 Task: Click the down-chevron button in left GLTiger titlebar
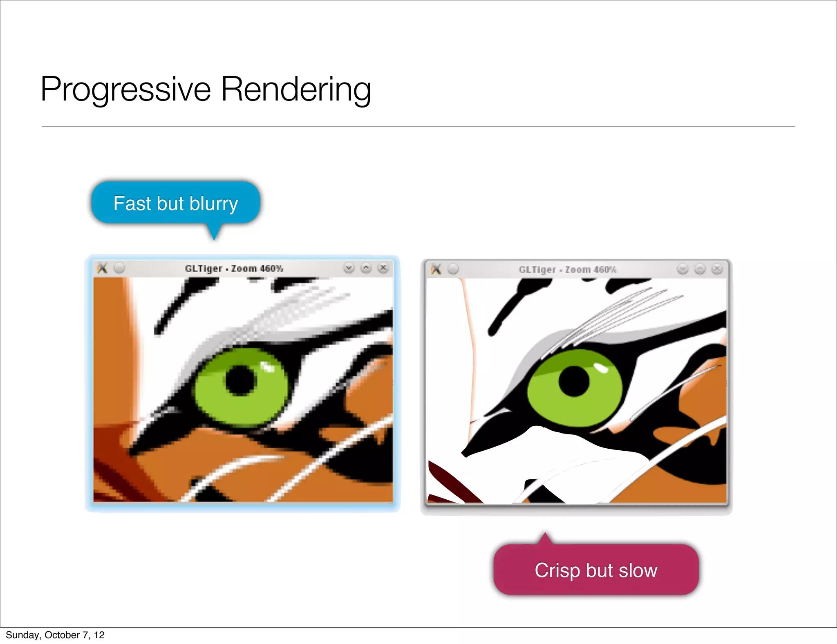349,268
